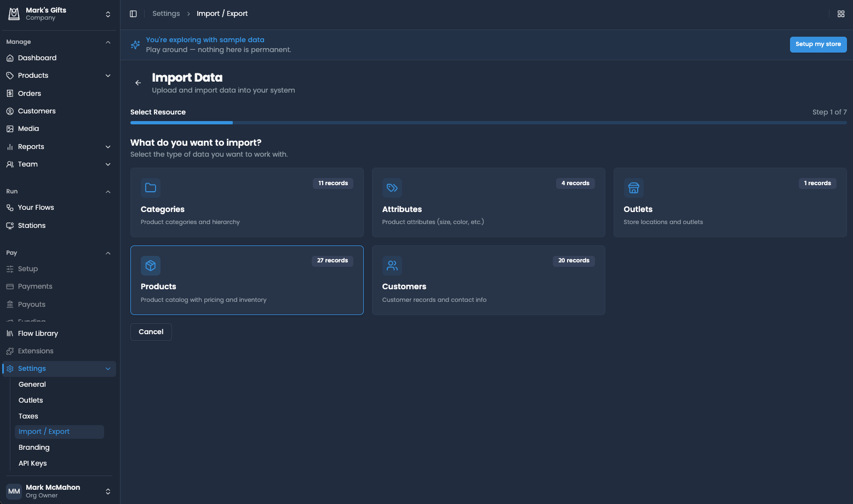Toggle the sidebar panel icon

(133, 14)
